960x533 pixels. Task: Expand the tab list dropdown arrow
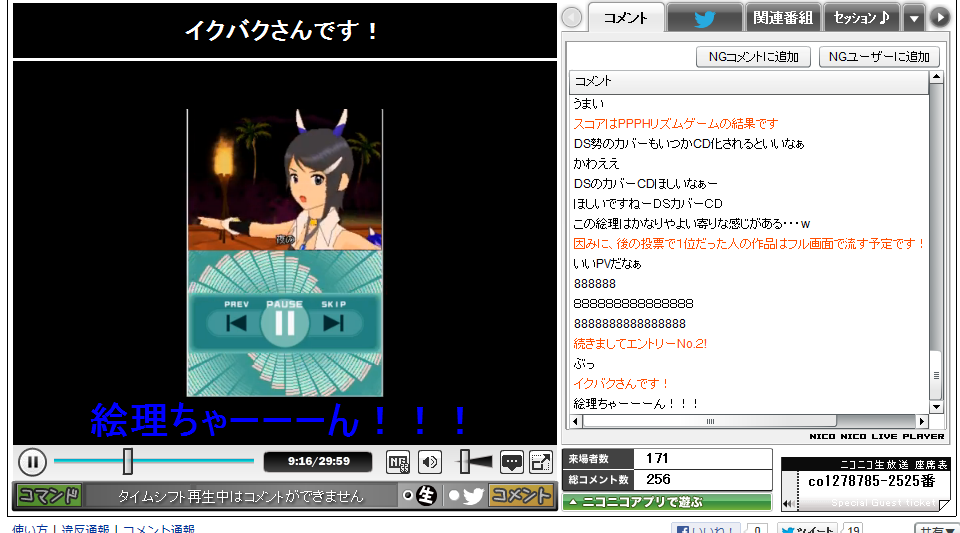pyautogui.click(x=914, y=18)
